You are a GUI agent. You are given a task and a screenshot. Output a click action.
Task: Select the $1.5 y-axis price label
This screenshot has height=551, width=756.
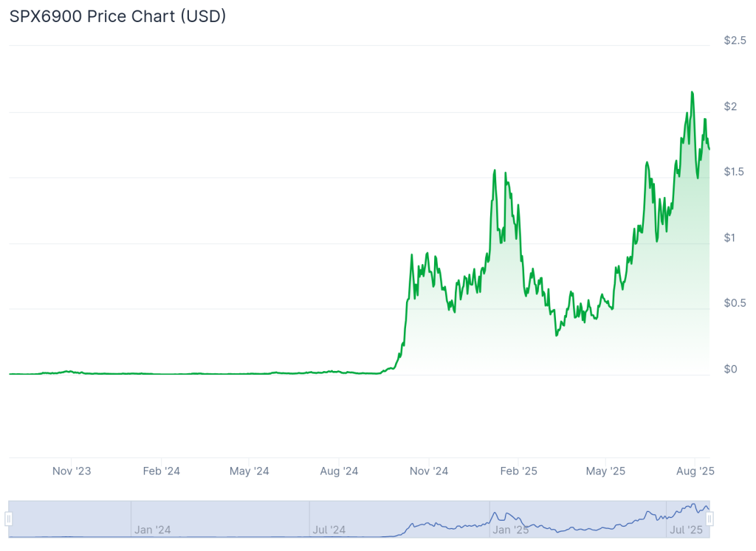[x=734, y=172]
